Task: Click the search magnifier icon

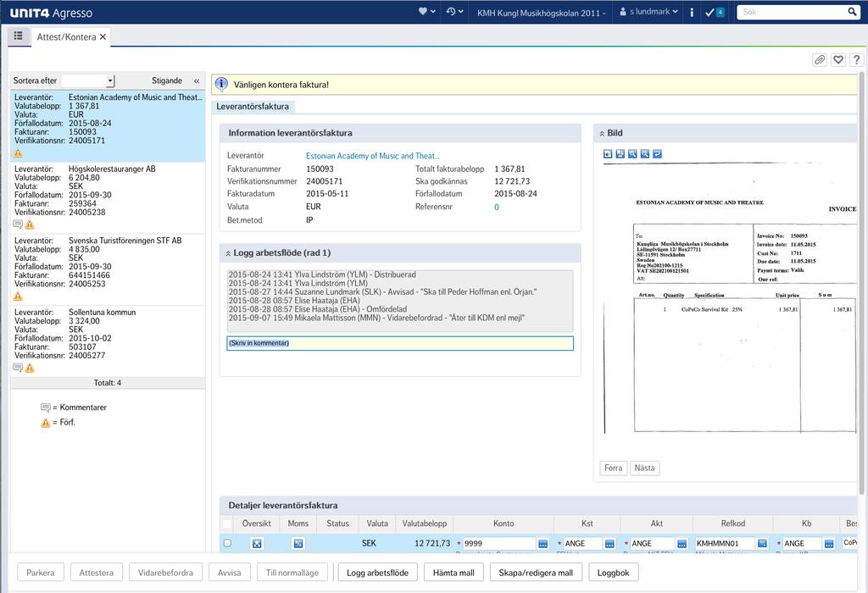Action: [853, 12]
